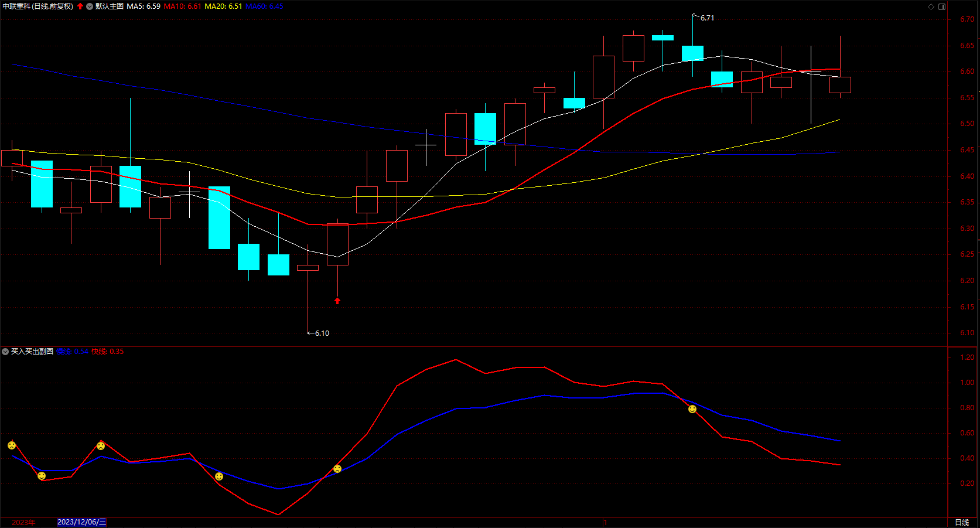The image size is (980, 528).
Task: Click the MA60: 6.45 label
Action: point(264,6)
